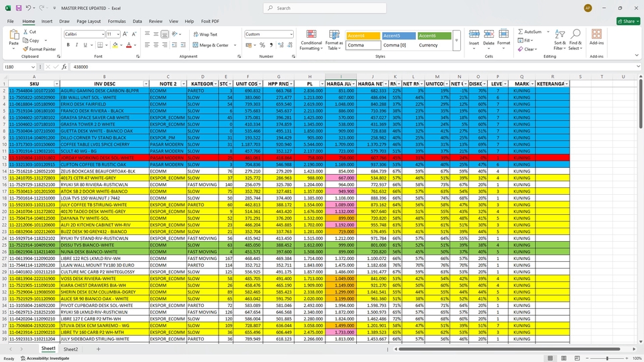644x362 pixels.
Task: Click the Undo arrow icon
Action: tap(28, 8)
